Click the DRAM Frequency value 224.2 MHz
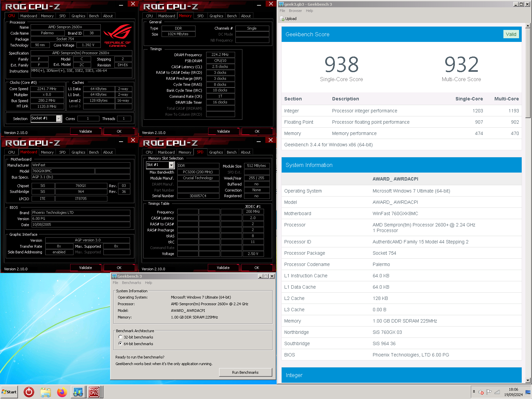 click(220, 55)
